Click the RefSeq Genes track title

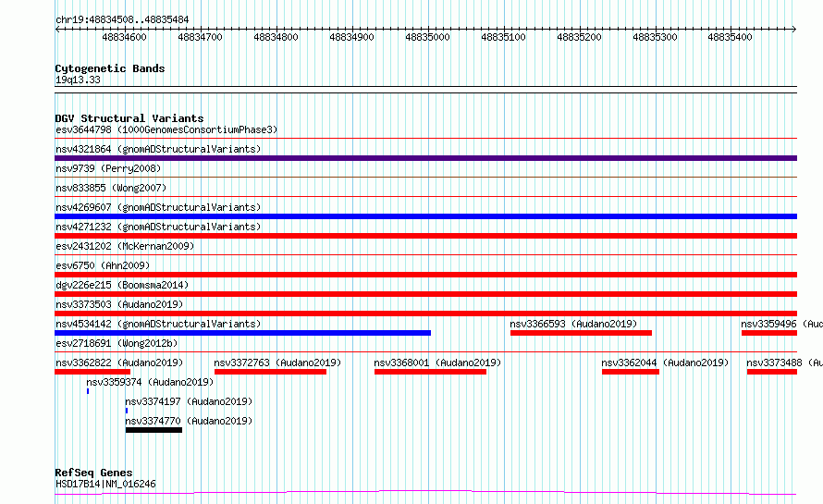(x=93, y=473)
